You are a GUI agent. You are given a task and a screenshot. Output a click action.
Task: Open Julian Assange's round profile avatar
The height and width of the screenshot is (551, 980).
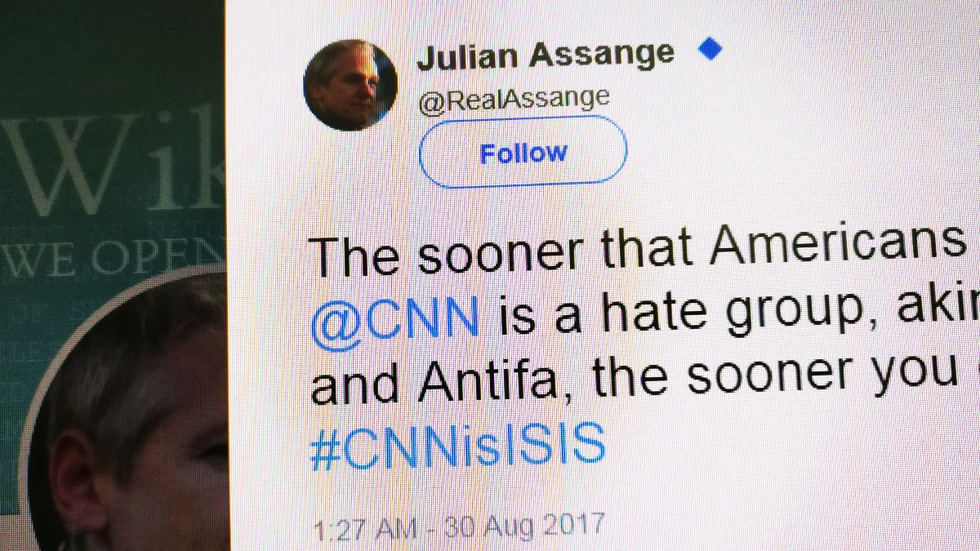click(x=350, y=84)
